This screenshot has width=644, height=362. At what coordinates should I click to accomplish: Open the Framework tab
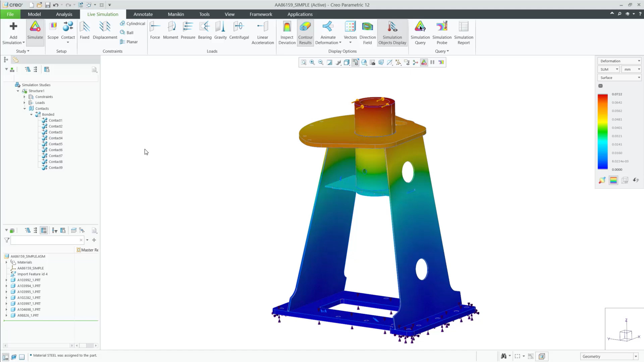pos(261,14)
